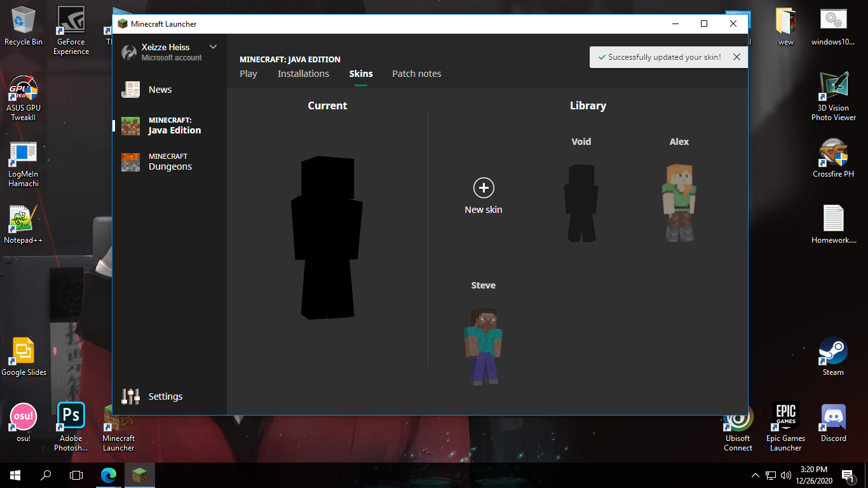
Task: Pick the Steve skin from library
Action: coord(483,346)
